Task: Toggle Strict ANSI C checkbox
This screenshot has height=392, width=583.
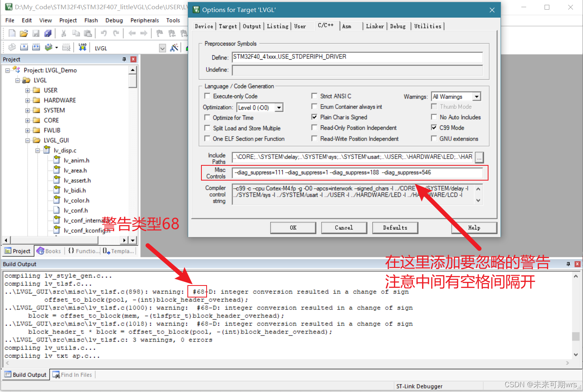Action: pyautogui.click(x=314, y=96)
